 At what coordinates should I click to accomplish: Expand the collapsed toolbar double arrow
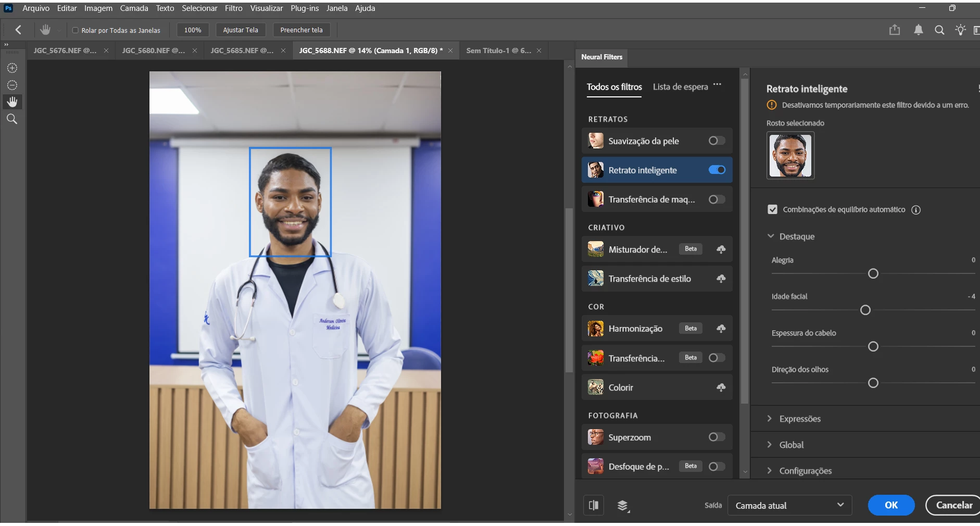coord(6,44)
